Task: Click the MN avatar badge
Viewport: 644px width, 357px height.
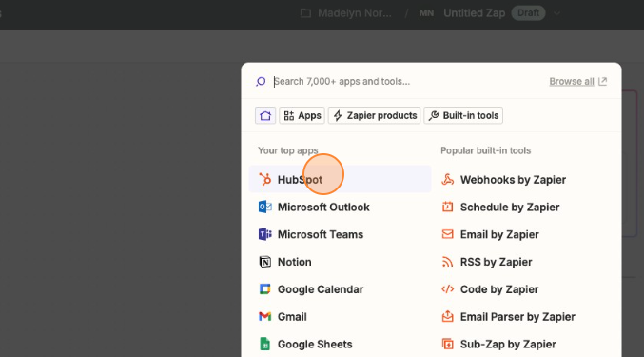Action: point(426,13)
